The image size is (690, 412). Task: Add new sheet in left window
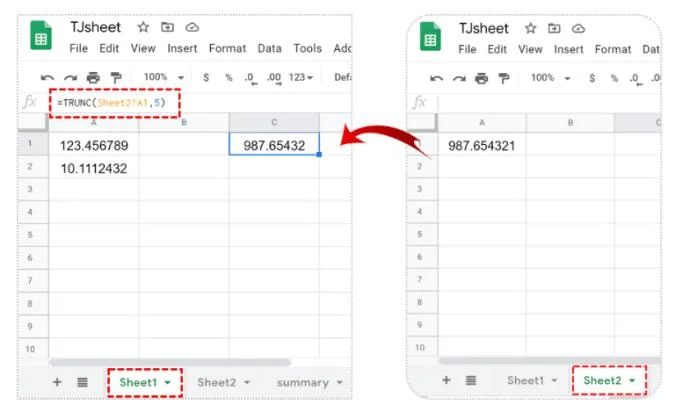click(57, 382)
